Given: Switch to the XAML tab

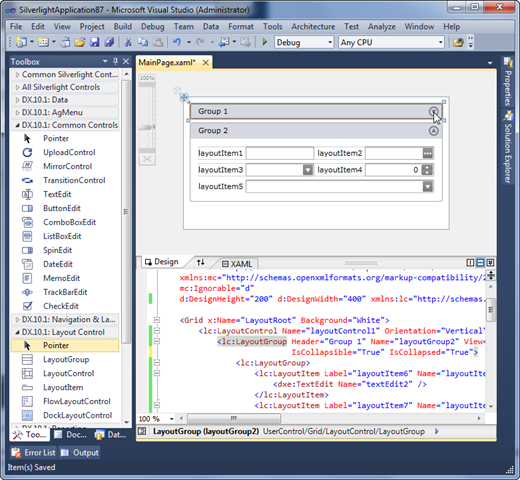Looking at the screenshot, I should [x=237, y=264].
